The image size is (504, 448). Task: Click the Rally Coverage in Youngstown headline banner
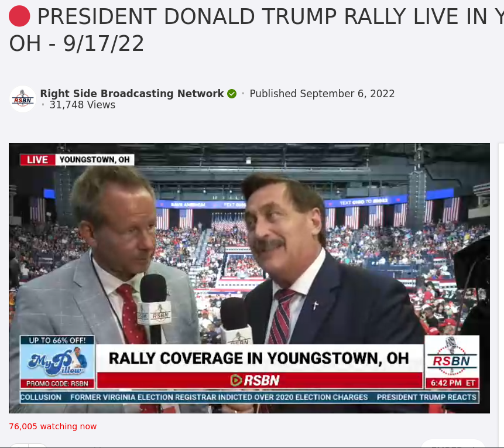point(259,358)
